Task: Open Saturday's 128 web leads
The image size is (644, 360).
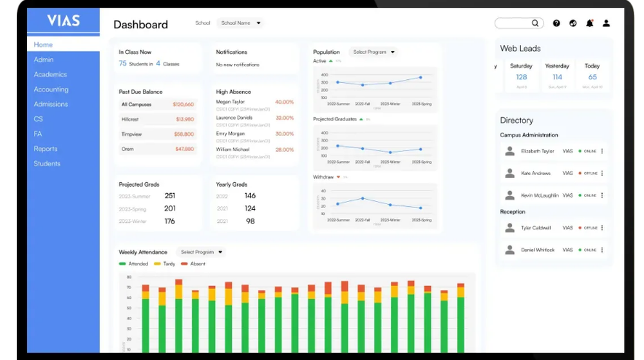Action: pyautogui.click(x=521, y=77)
